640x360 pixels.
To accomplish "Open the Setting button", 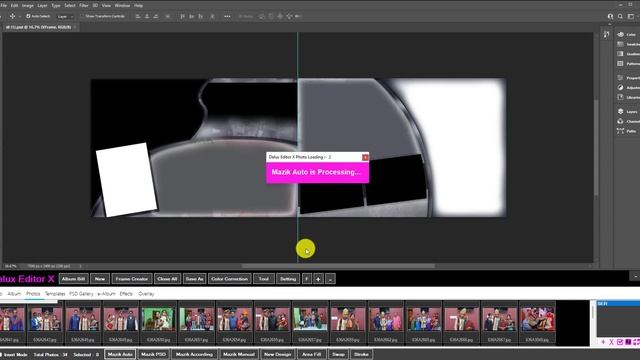I will click(x=288, y=279).
